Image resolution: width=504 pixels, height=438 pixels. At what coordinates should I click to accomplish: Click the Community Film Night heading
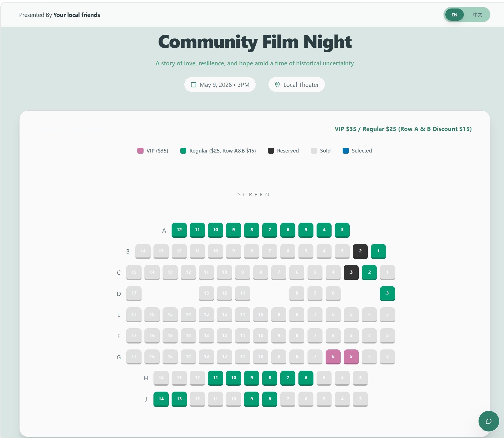click(x=255, y=42)
